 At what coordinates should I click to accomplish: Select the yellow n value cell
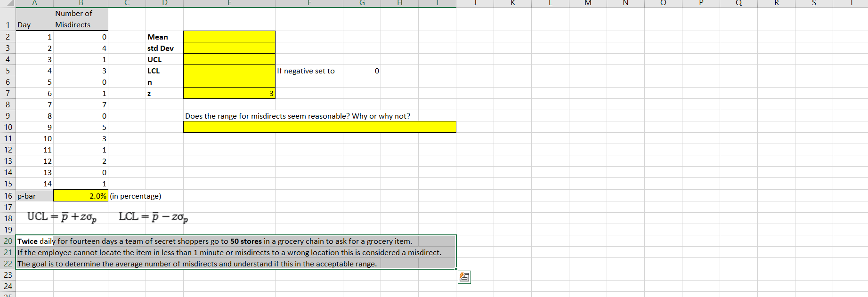[x=229, y=82]
